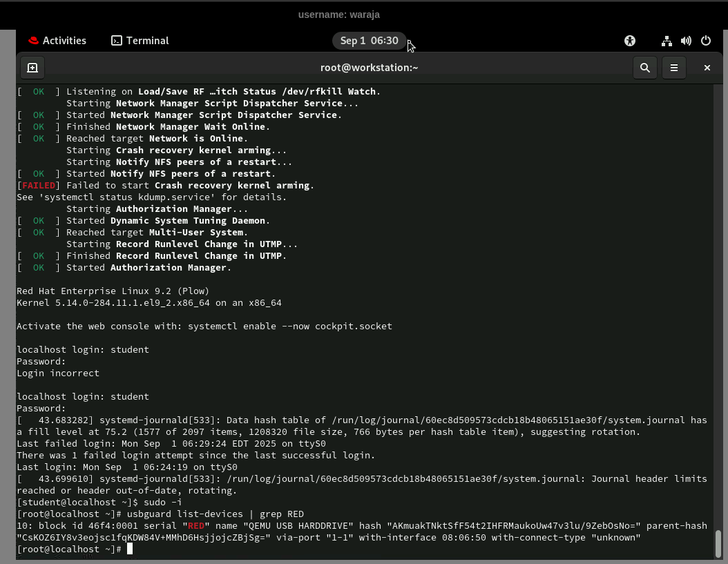
Task: Click the 'root@workstation:~' window title
Action: (369, 68)
